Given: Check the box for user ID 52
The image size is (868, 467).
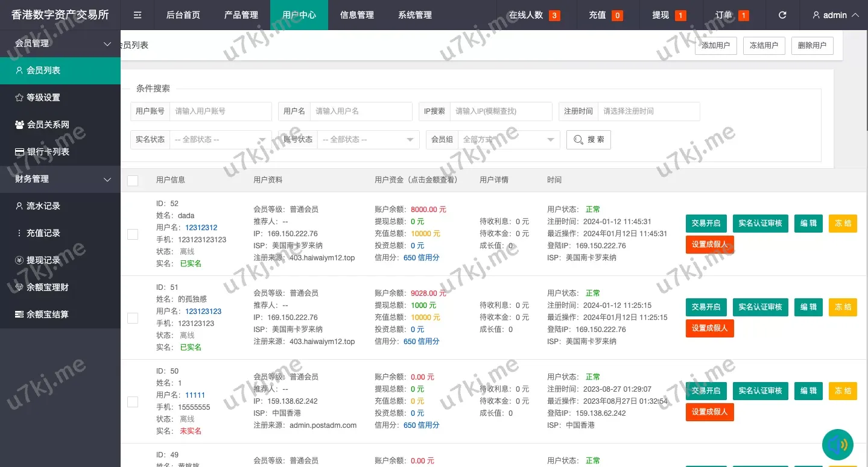Looking at the screenshot, I should point(133,234).
